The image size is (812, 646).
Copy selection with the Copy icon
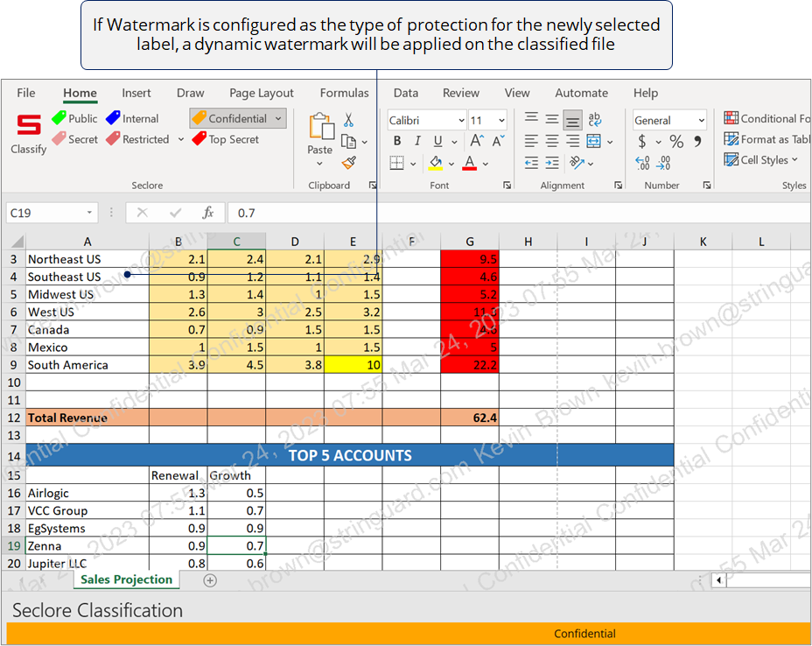point(348,142)
